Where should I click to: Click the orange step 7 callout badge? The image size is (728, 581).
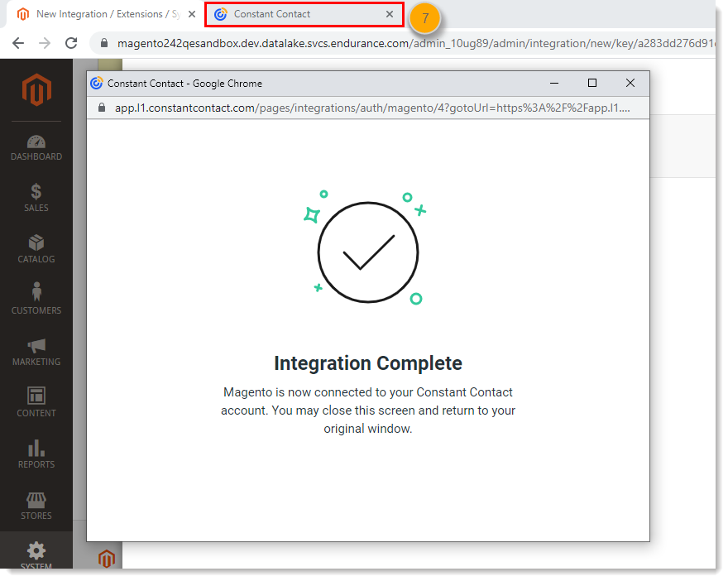424,17
